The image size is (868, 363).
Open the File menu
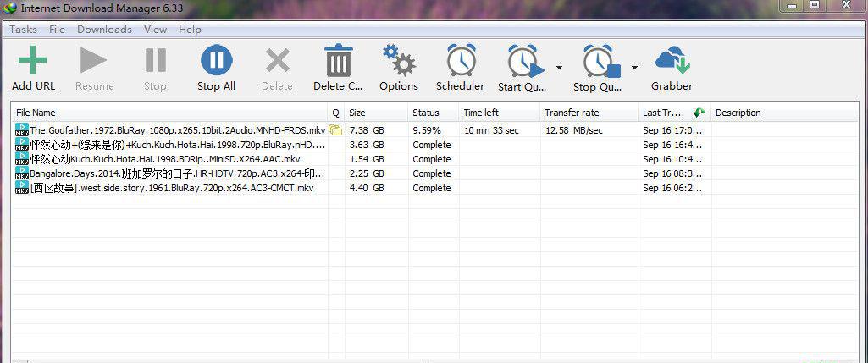click(x=57, y=30)
